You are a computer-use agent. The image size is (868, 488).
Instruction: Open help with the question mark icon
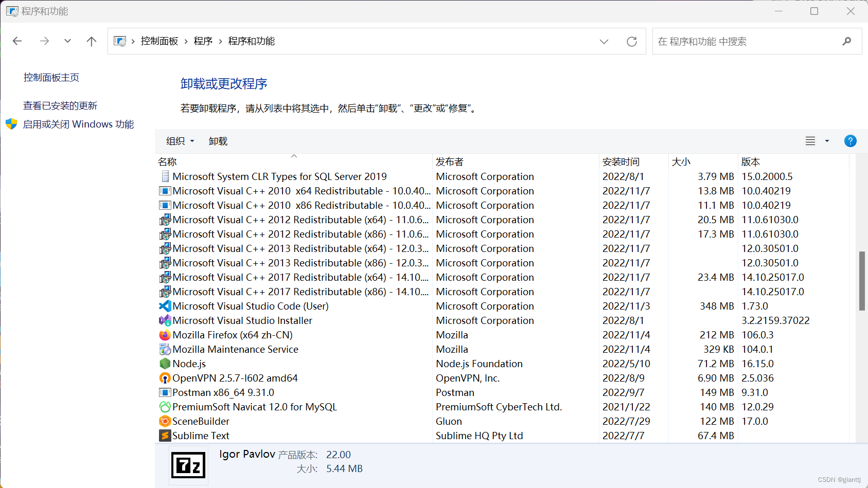850,141
